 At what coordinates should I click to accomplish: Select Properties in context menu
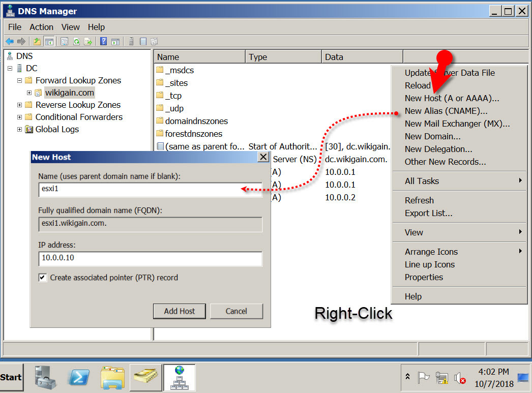(459, 278)
